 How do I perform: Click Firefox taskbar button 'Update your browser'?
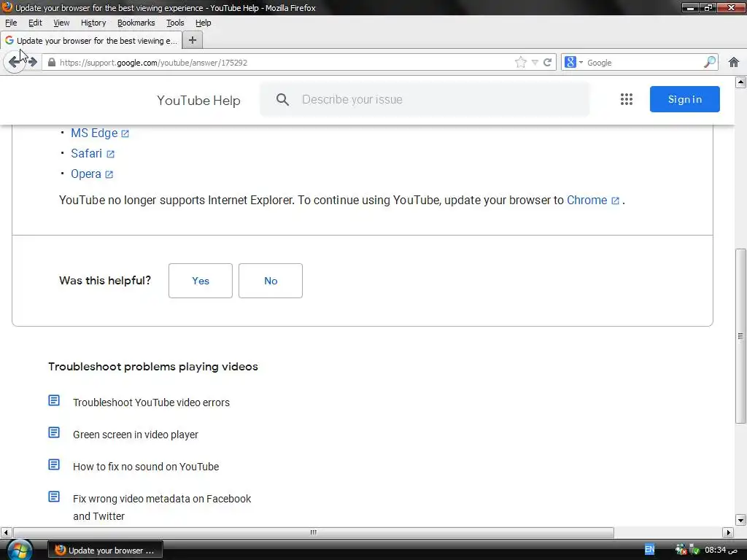click(x=105, y=550)
